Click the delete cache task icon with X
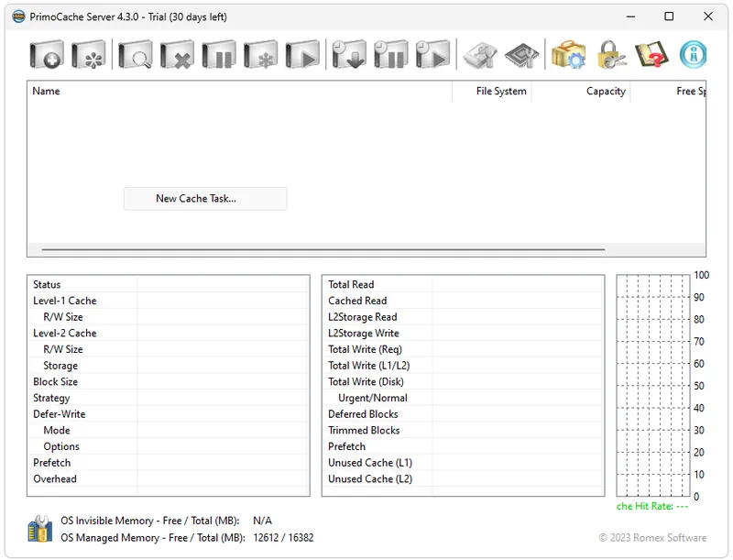Screen dimensions: 733x560 click(177, 55)
